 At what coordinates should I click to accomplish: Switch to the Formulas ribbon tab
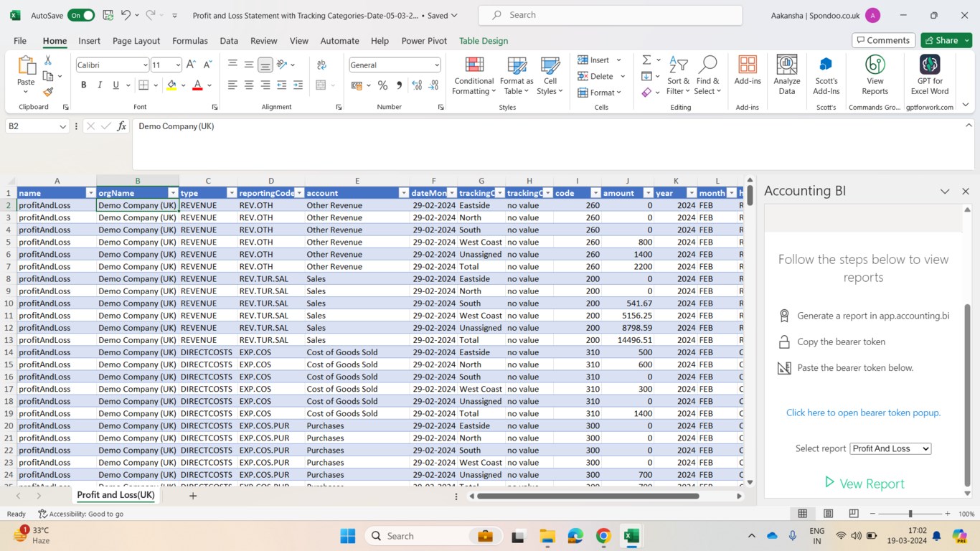189,41
